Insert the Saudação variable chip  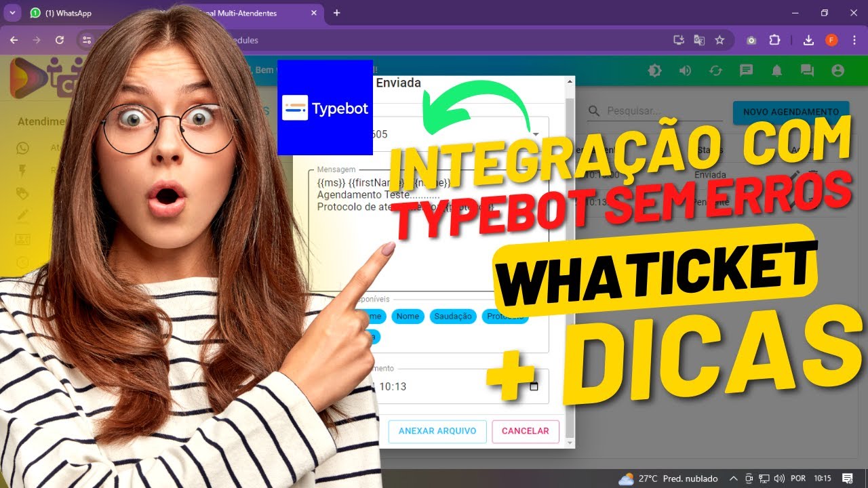(453, 317)
